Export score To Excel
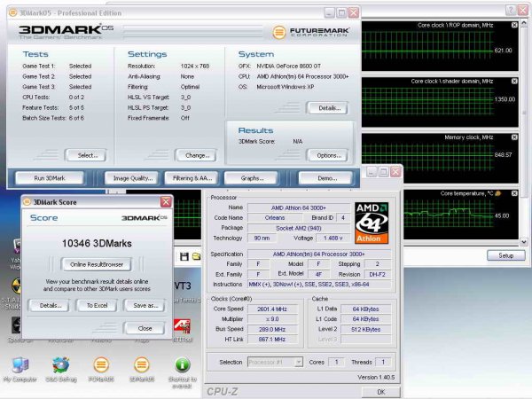The width and height of the screenshot is (532, 399). coord(97,305)
